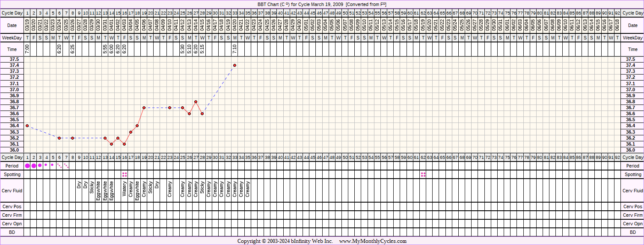Click the large period dot on cycle day 1
Screen dimensions: 644x245
27,166
